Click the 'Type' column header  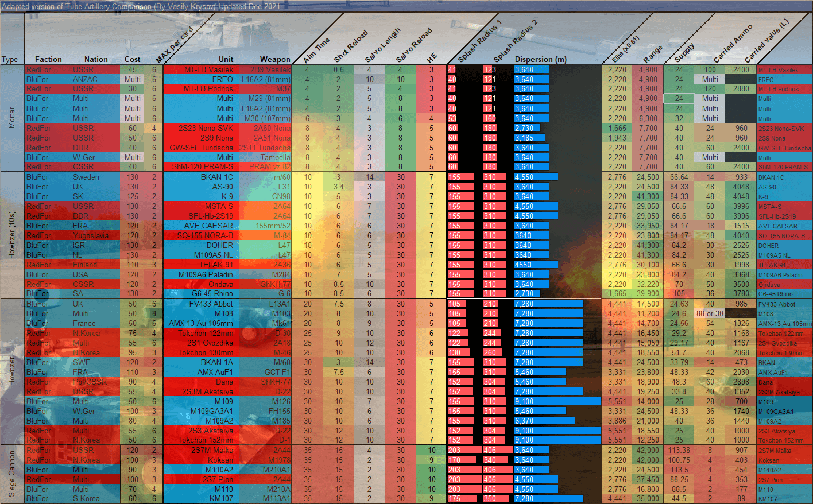[x=9, y=59]
